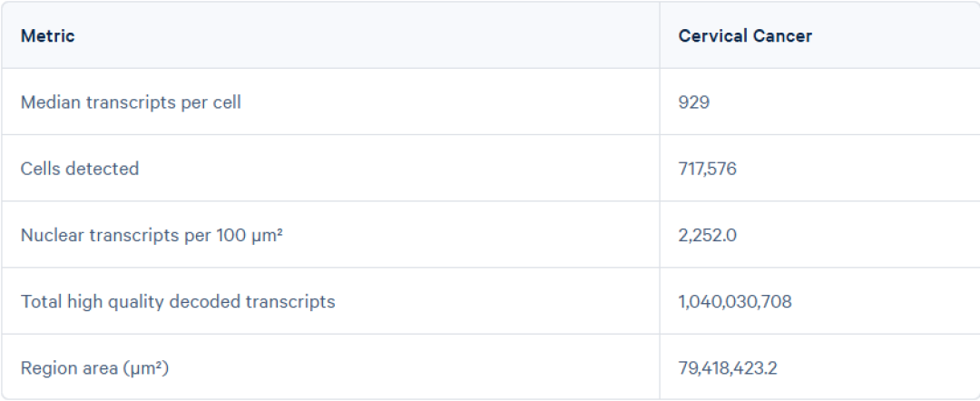
Task: Click the value 929
Action: click(x=694, y=103)
